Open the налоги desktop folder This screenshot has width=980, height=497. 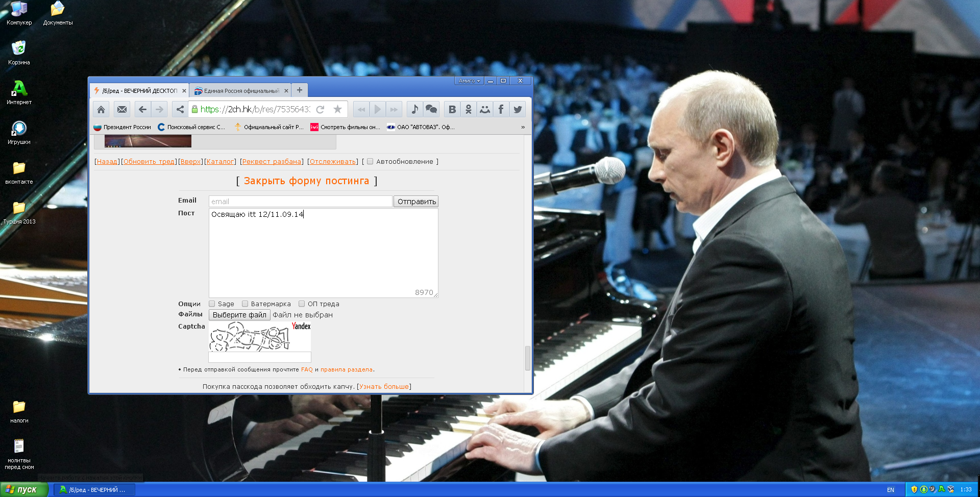19,411
